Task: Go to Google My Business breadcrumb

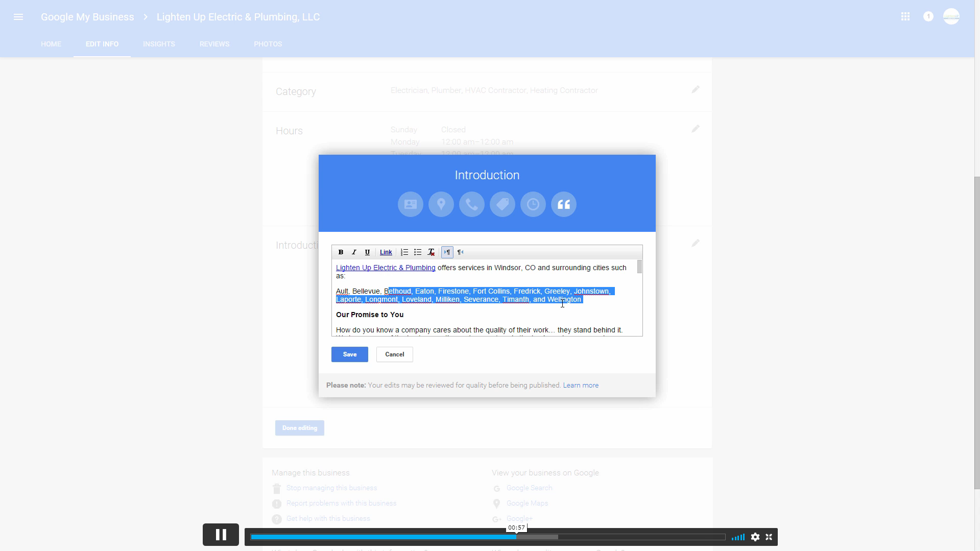Action: pos(87,17)
